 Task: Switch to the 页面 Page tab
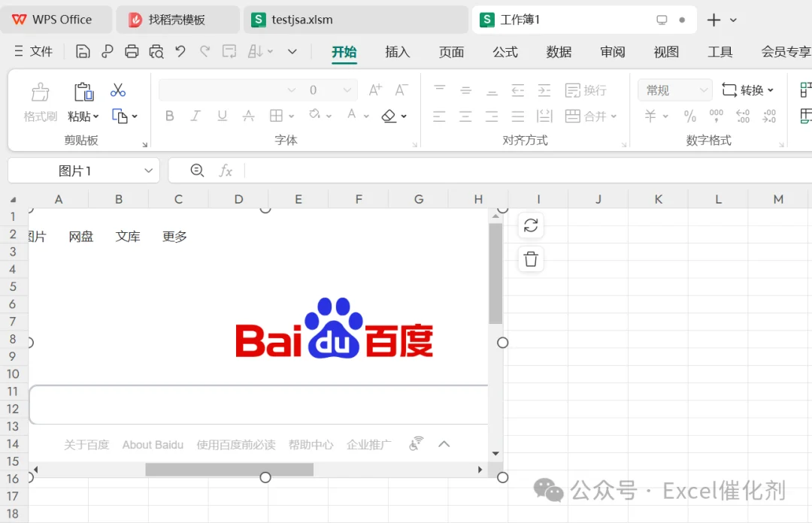coord(452,52)
